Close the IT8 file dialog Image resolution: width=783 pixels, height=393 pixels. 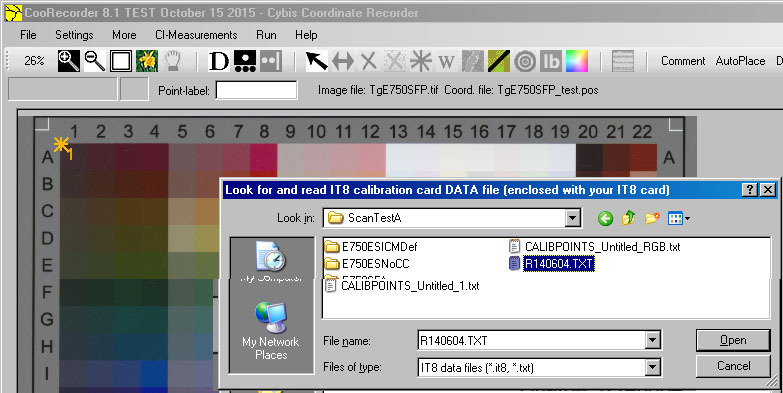pos(767,190)
